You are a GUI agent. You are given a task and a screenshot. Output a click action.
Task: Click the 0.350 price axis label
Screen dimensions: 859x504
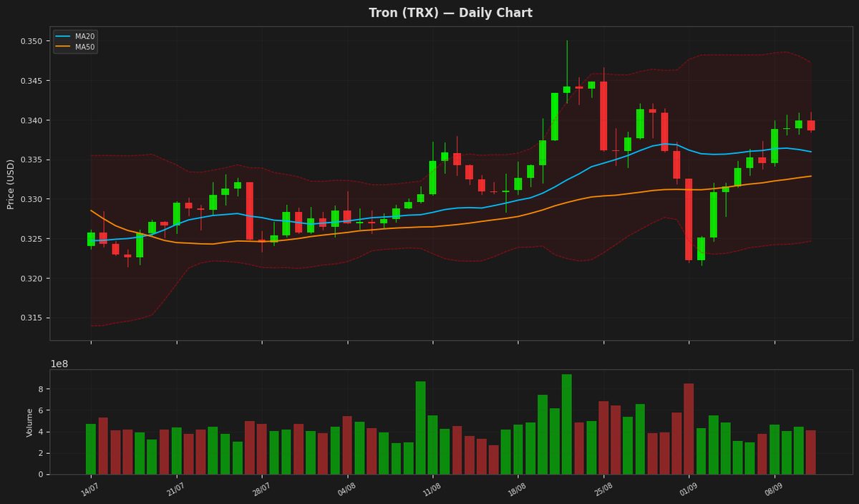click(31, 42)
